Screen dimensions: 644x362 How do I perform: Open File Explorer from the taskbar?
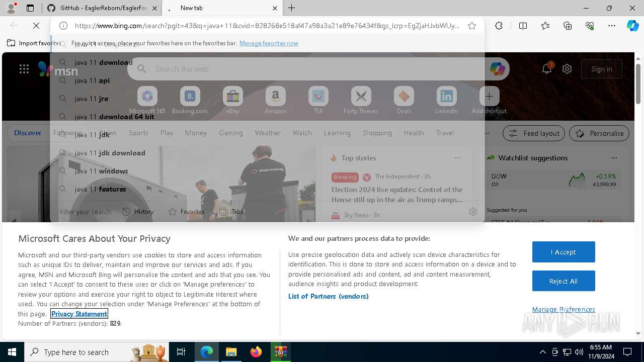point(231,352)
